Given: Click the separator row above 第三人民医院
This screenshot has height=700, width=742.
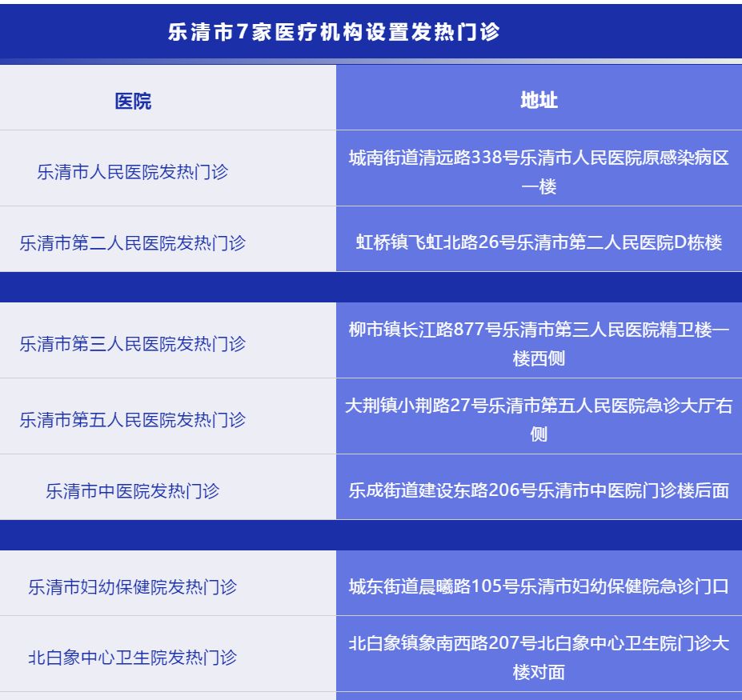Looking at the screenshot, I should [371, 286].
